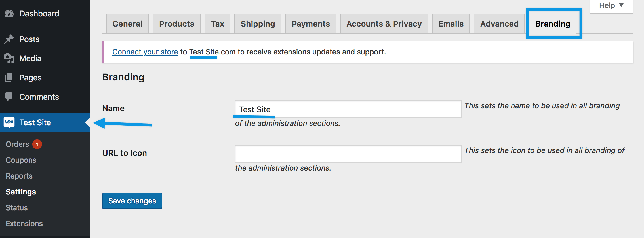Click the Media library icon
Screen dimensions: 644x238
pos(9,58)
